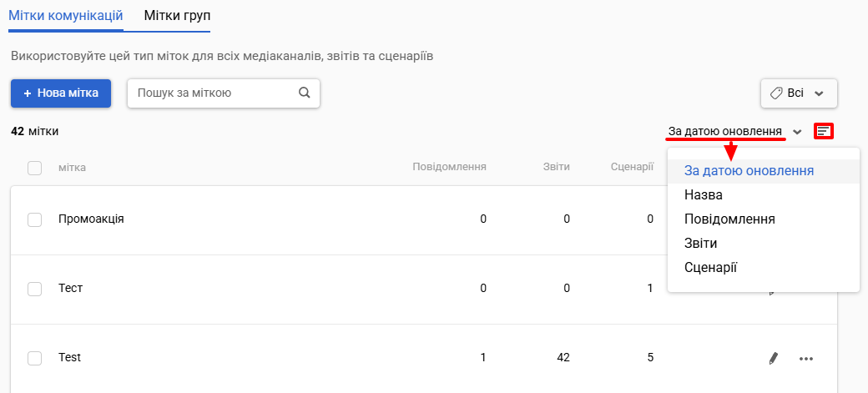
Task: Open the Мітки комунікацій tab
Action: (65, 15)
